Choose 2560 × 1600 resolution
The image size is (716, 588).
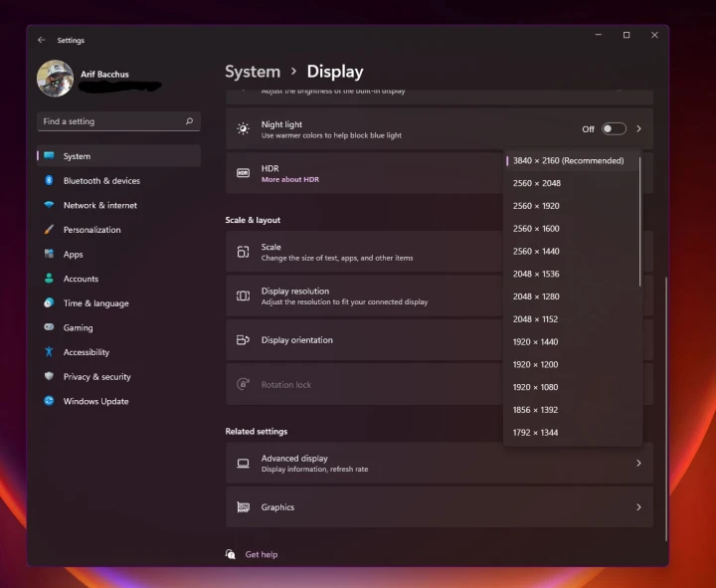(572, 229)
